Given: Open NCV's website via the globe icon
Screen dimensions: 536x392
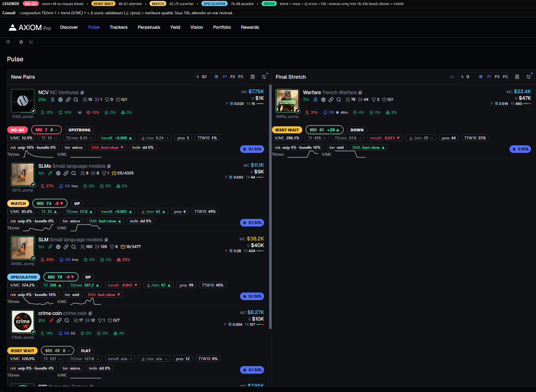Looking at the screenshot, I should tap(60, 100).
